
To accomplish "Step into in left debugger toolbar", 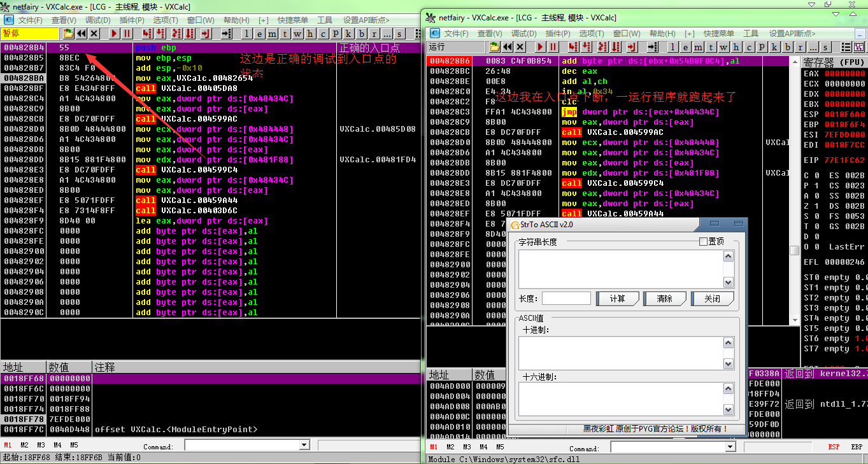I will [147, 34].
